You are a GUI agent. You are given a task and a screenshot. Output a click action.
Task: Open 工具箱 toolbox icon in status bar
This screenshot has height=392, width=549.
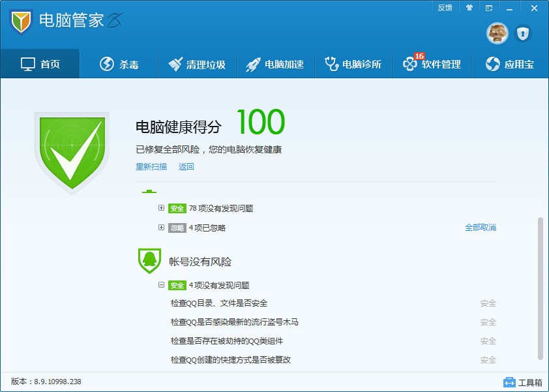point(509,382)
